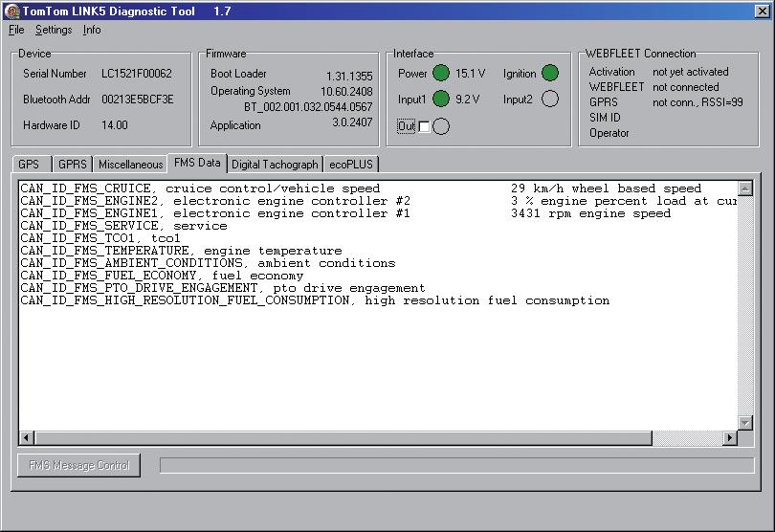This screenshot has width=775, height=532.
Task: Open the File menu
Action: tap(16, 30)
